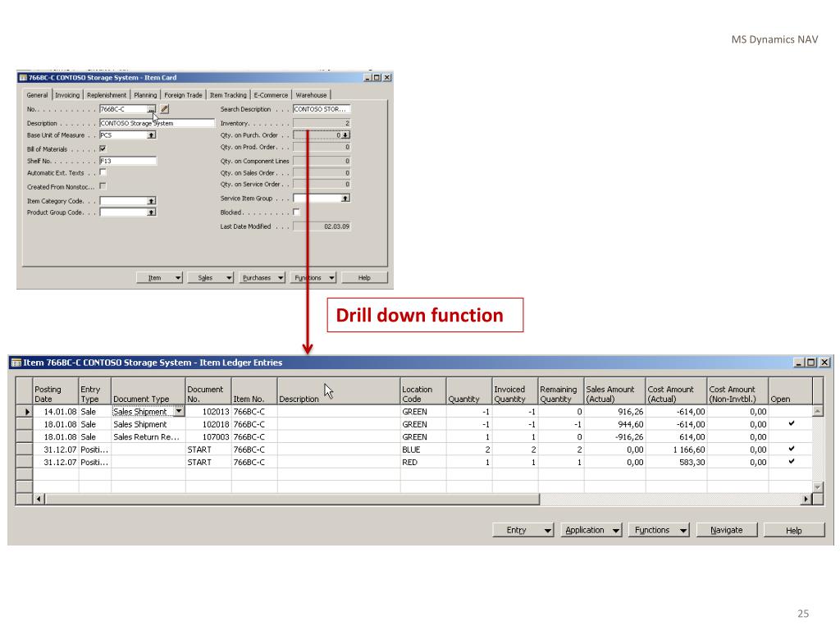The image size is (840, 630).
Task: Click the horizontal scrollbar right arrow
Action: click(x=806, y=500)
